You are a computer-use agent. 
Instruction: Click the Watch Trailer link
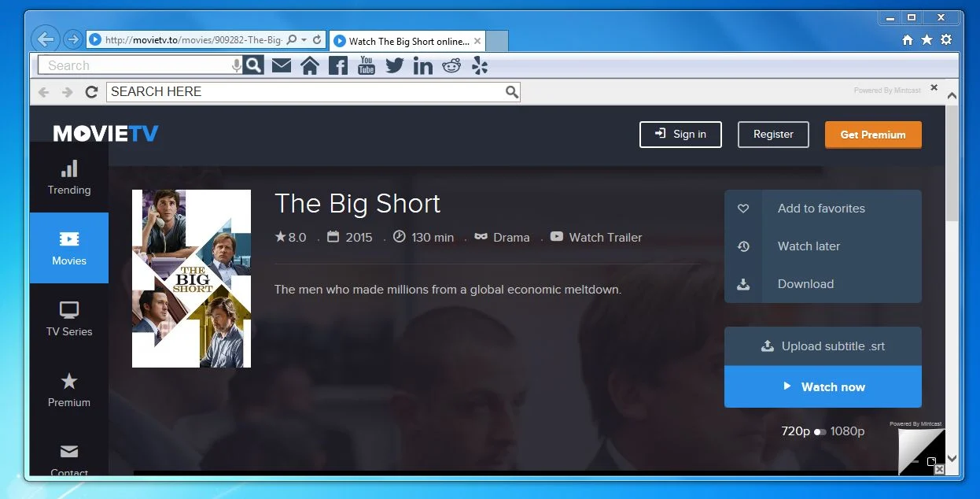pos(596,237)
